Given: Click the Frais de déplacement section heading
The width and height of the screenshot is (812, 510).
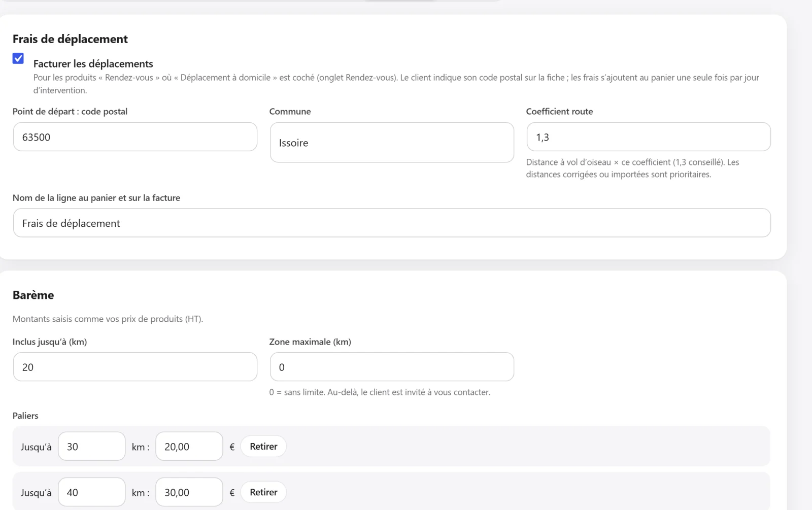Looking at the screenshot, I should point(70,39).
